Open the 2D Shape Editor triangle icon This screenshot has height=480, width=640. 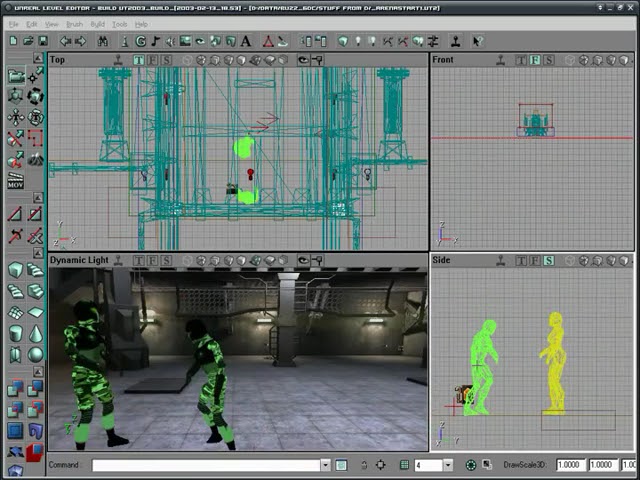pos(268,41)
